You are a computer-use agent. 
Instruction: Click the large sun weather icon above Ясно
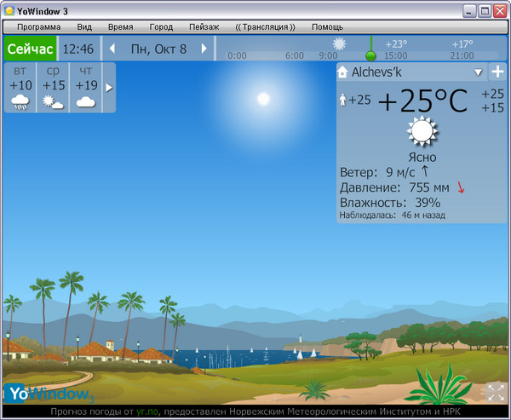click(422, 132)
